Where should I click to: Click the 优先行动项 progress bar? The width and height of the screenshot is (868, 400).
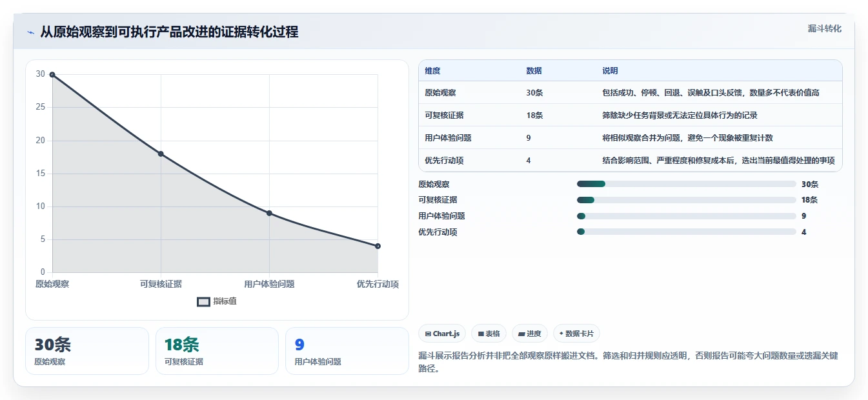click(686, 232)
